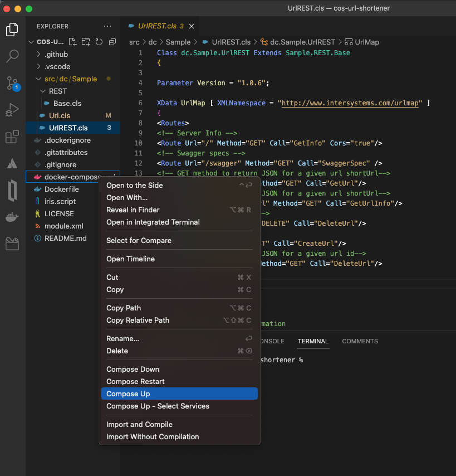Expand the .github folder

56,55
